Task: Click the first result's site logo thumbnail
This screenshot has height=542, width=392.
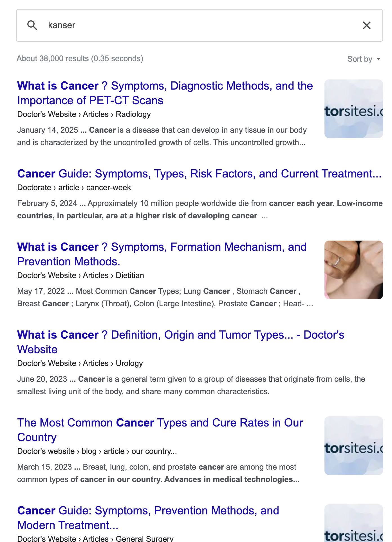Action: click(x=353, y=109)
